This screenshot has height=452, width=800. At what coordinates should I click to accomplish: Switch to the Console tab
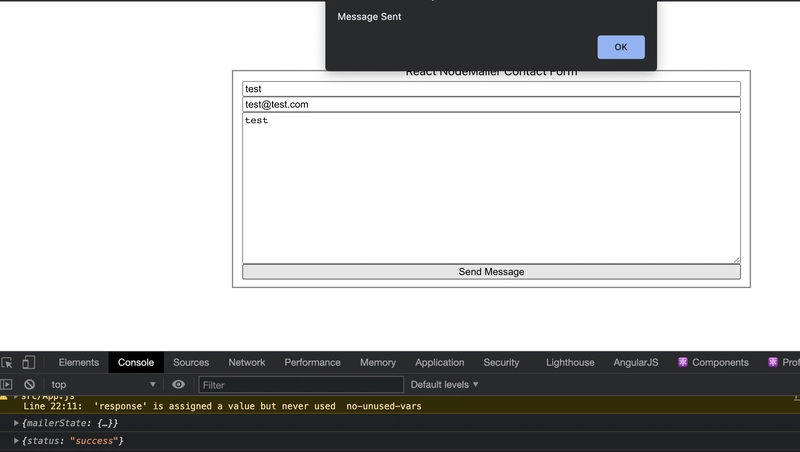(x=136, y=362)
